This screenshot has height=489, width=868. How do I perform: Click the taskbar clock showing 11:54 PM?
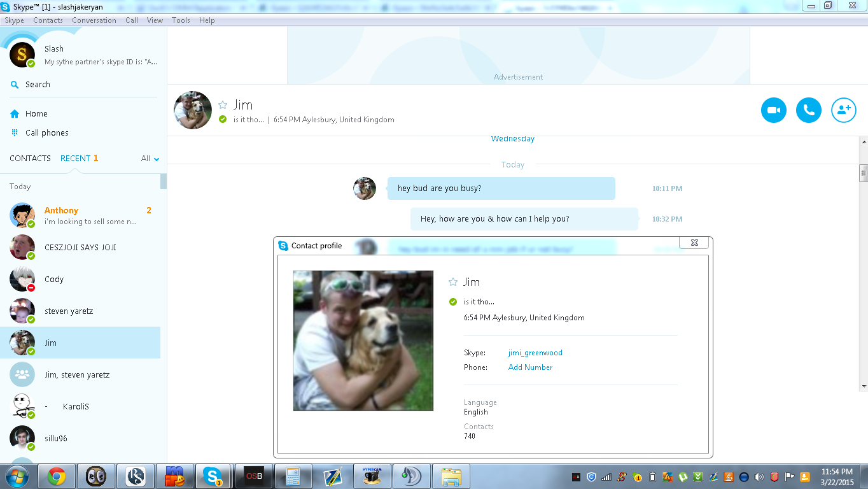[x=837, y=476]
